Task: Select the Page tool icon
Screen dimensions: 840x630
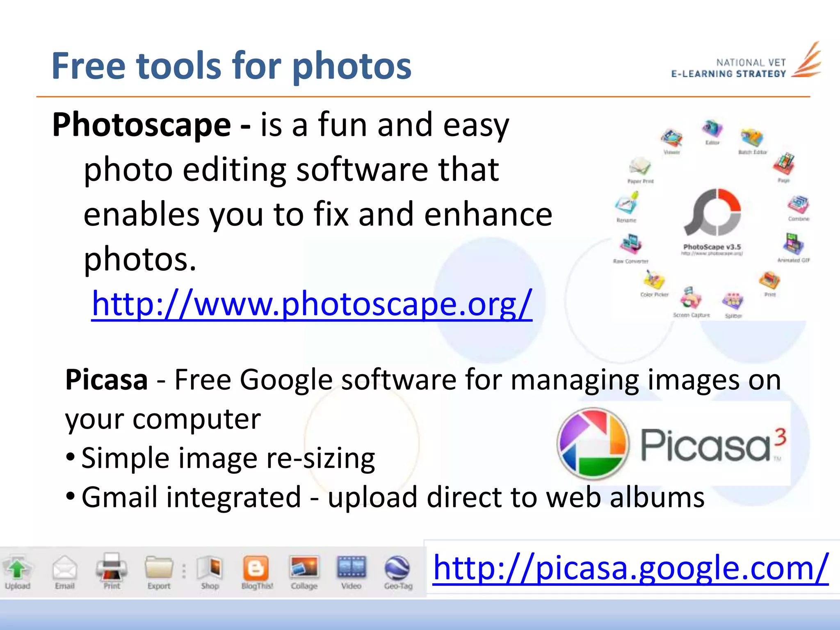Action: pos(784,164)
